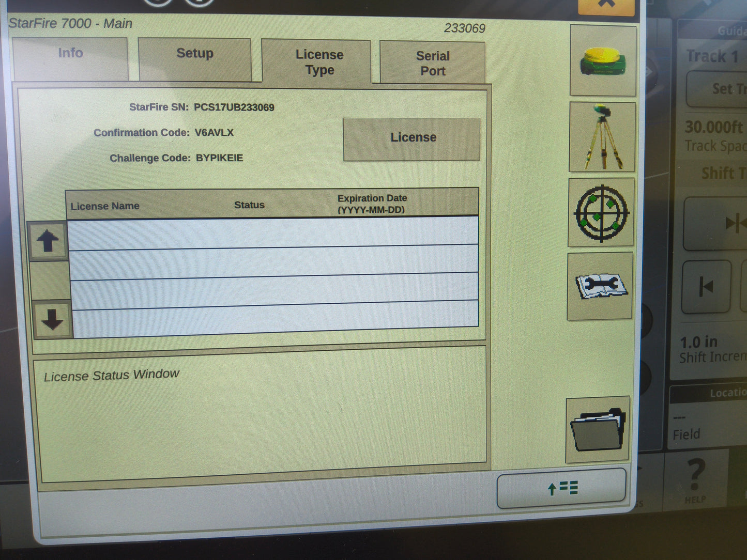This screenshot has width=747, height=560.
Task: Click the Expiration Date column header
Action: [372, 204]
